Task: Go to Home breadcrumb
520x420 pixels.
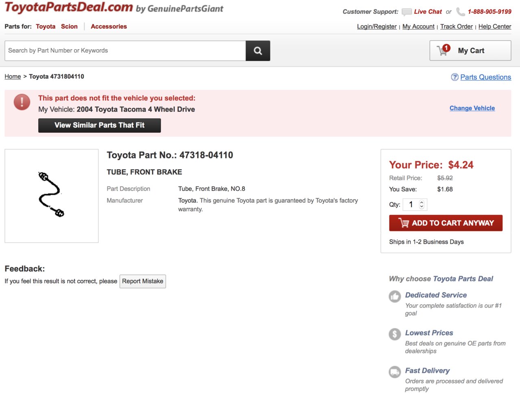Action: pyautogui.click(x=13, y=76)
